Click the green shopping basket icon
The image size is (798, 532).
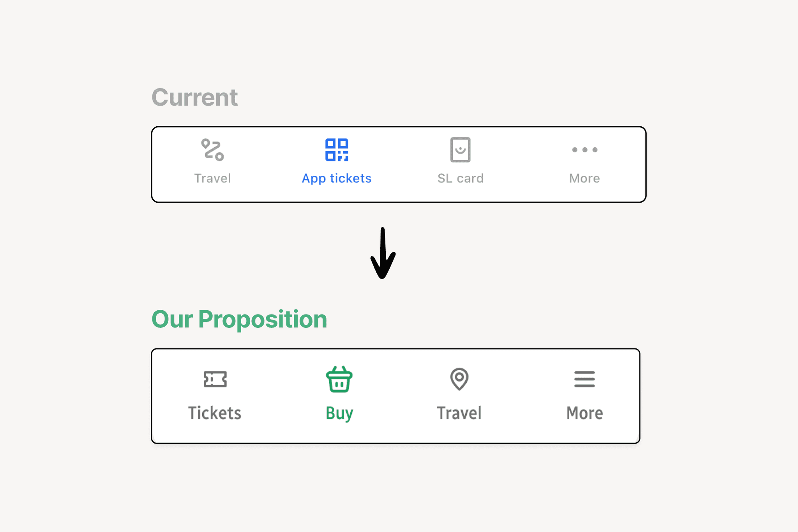click(x=339, y=379)
